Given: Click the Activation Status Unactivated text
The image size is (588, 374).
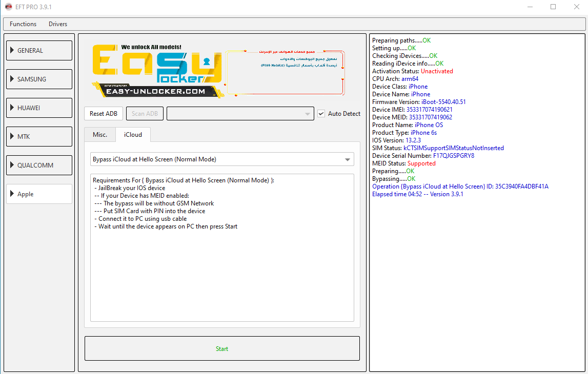Looking at the screenshot, I should coord(437,71).
